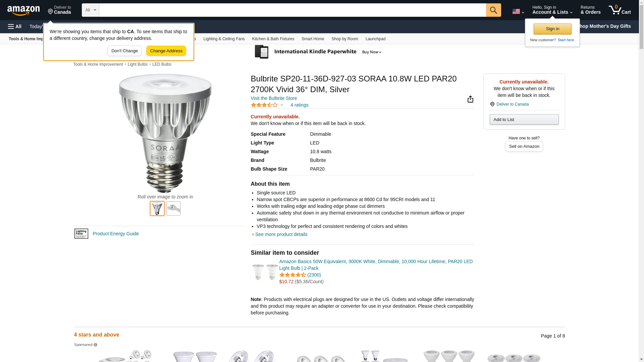
Task: Expand See more product details
Action: 281,234
